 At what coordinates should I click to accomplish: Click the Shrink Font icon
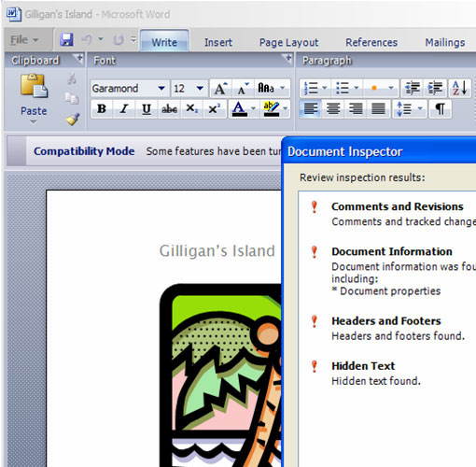pos(243,89)
